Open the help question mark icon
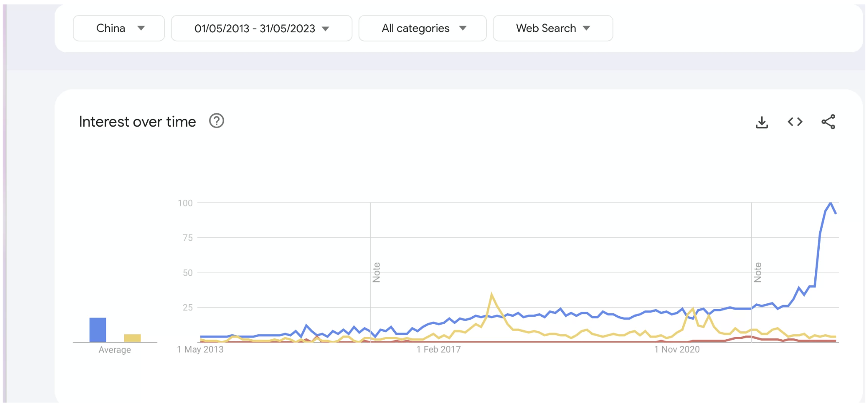The width and height of the screenshot is (868, 411). coord(216,121)
